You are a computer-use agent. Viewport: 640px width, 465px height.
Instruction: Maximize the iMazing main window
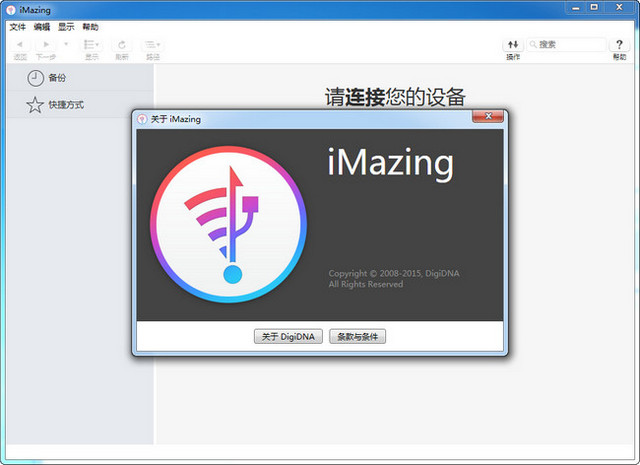point(594,8)
